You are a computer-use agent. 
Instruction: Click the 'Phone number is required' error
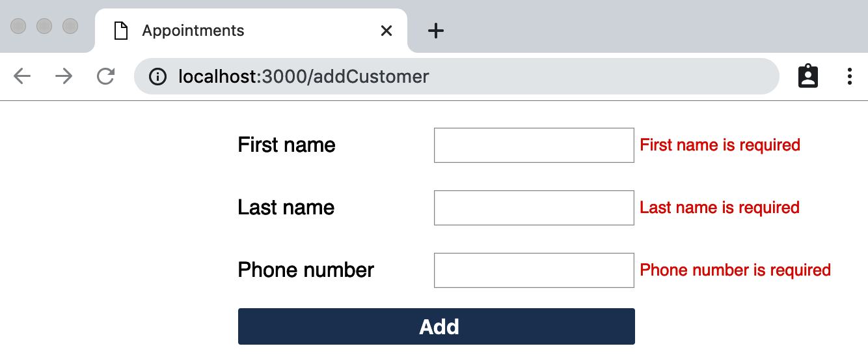[736, 270]
